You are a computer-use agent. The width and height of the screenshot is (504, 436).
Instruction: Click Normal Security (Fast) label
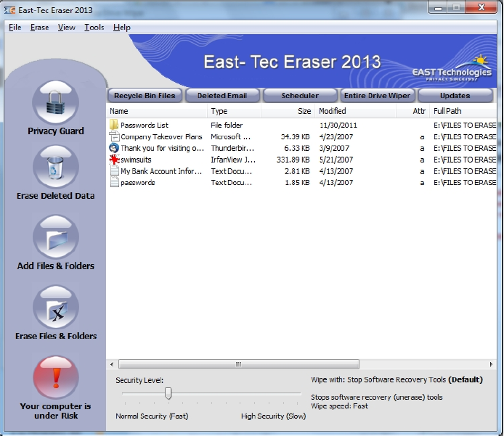pyautogui.click(x=152, y=416)
